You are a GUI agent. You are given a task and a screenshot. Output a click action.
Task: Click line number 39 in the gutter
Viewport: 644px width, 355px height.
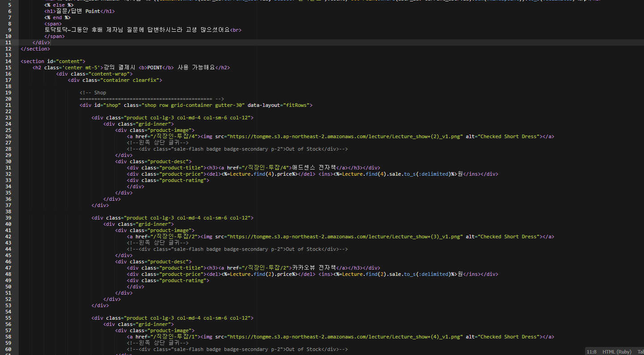(x=8, y=218)
